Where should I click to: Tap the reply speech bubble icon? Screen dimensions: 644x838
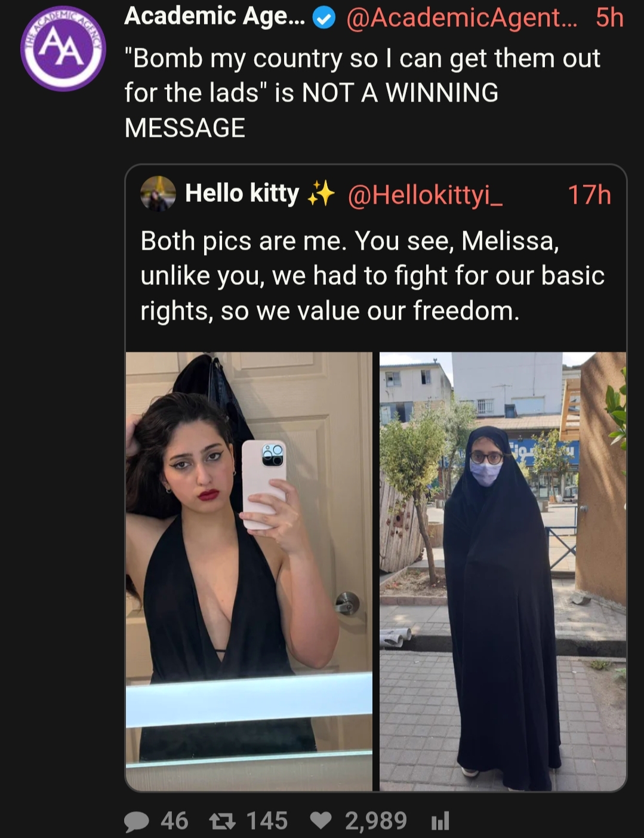click(x=137, y=821)
